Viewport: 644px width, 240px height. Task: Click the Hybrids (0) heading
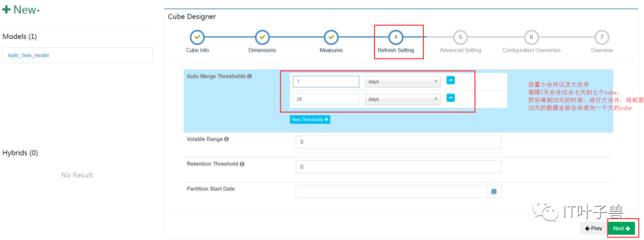click(x=20, y=152)
